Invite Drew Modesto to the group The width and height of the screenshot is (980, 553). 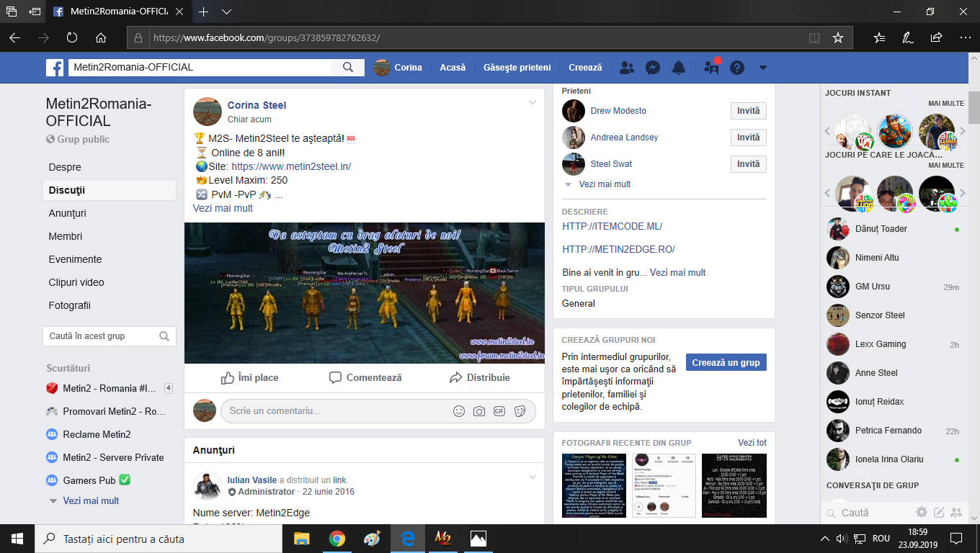click(x=749, y=111)
